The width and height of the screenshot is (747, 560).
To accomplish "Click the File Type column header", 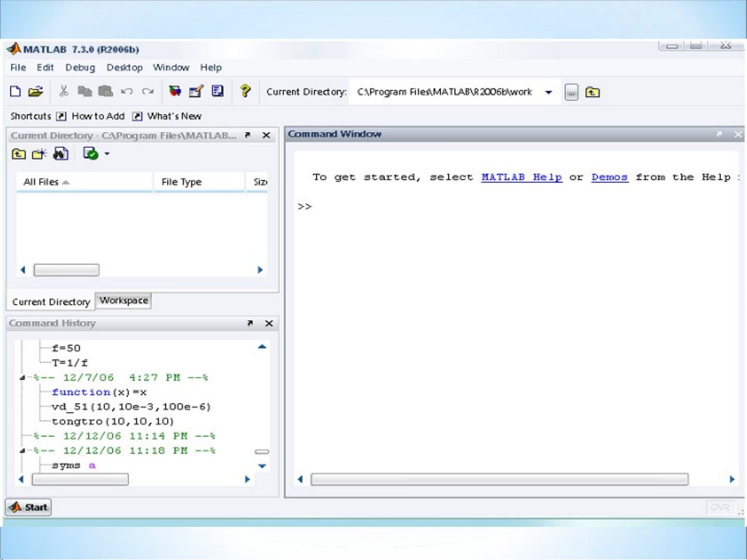I will coord(200,182).
